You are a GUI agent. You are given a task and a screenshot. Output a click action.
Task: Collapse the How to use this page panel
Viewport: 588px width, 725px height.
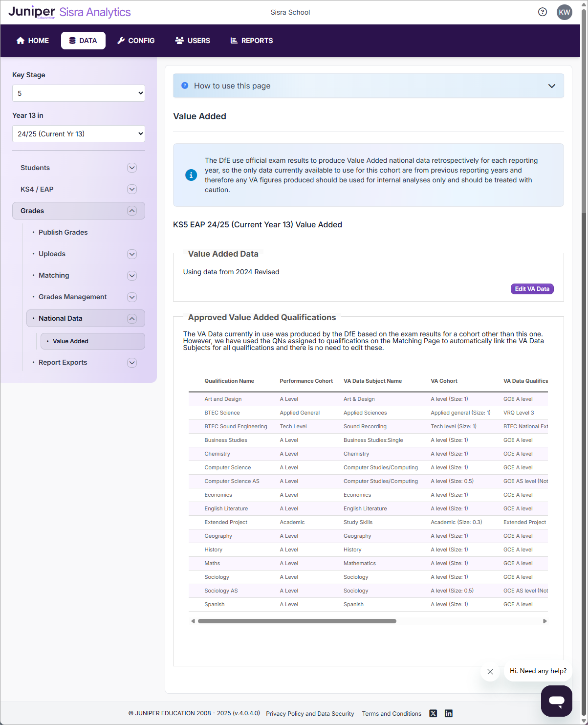click(552, 86)
